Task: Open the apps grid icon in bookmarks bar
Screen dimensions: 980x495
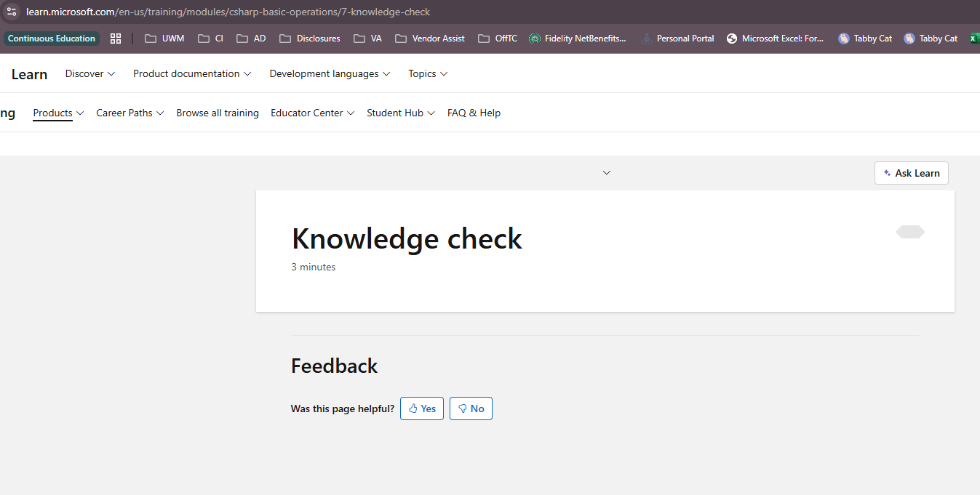Action: [116, 39]
